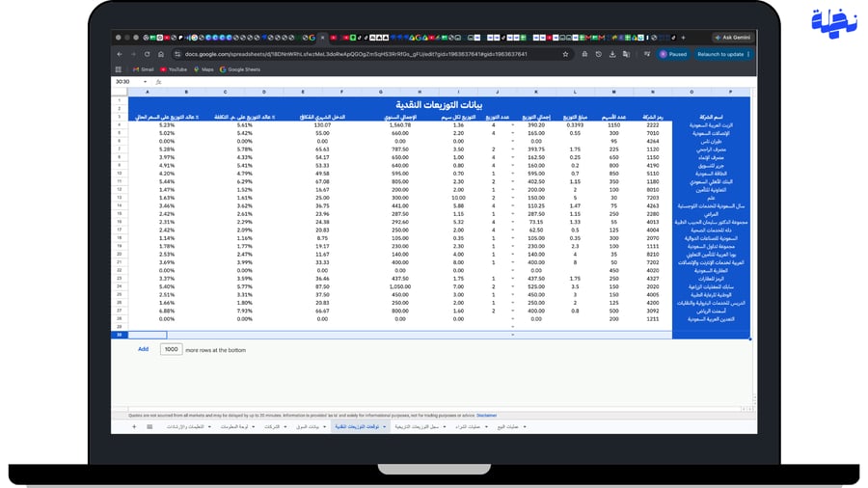Click the title بيانات التوزيعات النقدية
The height and width of the screenshot is (488, 868).
(439, 104)
